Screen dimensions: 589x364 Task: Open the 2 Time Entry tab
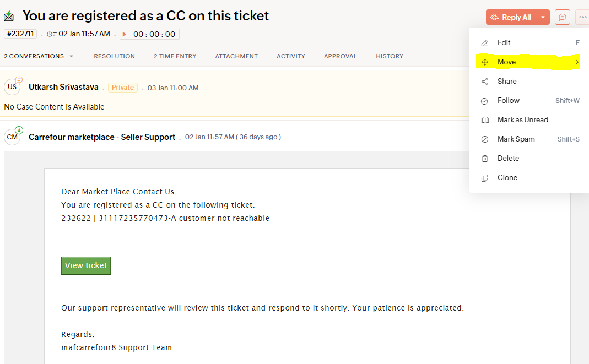(x=175, y=56)
